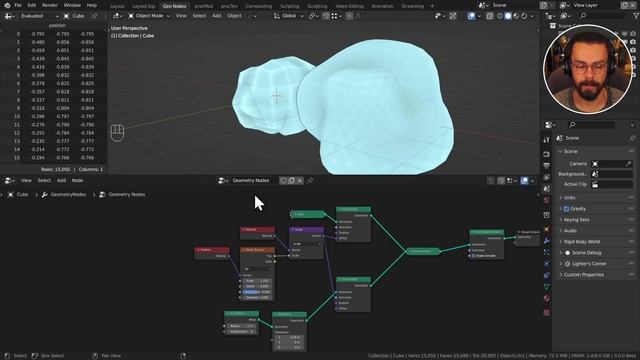This screenshot has width=640, height=360.
Task: Open the Object Constraints tab icon
Action: coord(547,275)
